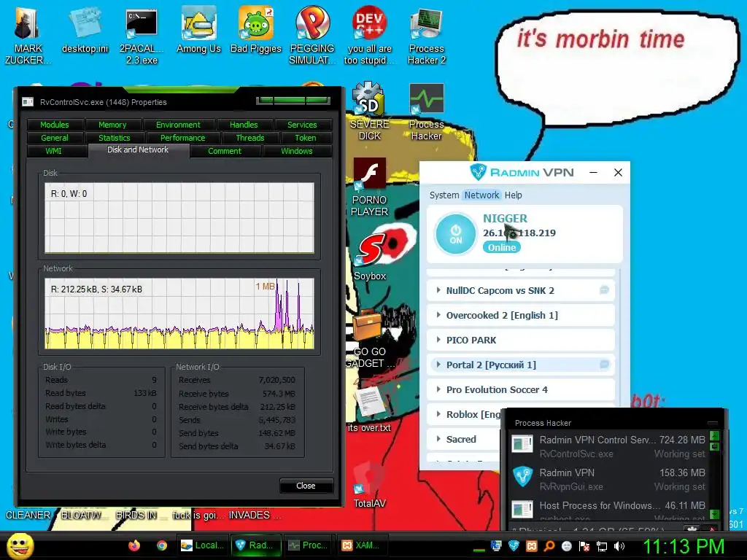Switch to the Statistics tab
This screenshot has height=560, width=747.
point(115,138)
